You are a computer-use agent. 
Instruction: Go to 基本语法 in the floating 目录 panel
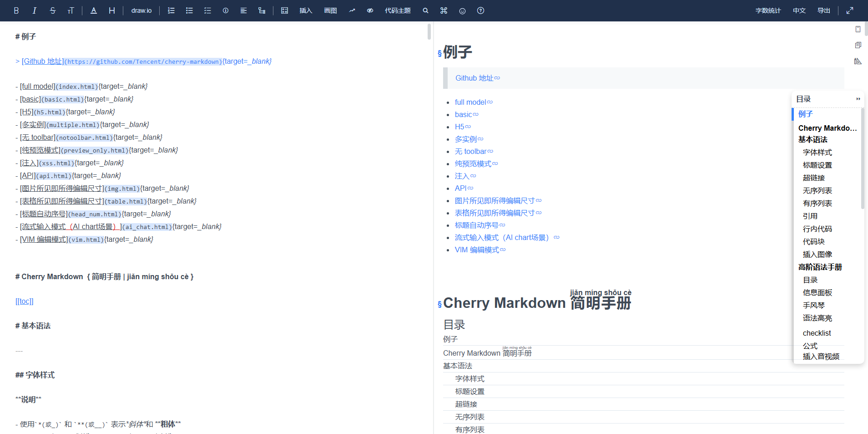813,139
